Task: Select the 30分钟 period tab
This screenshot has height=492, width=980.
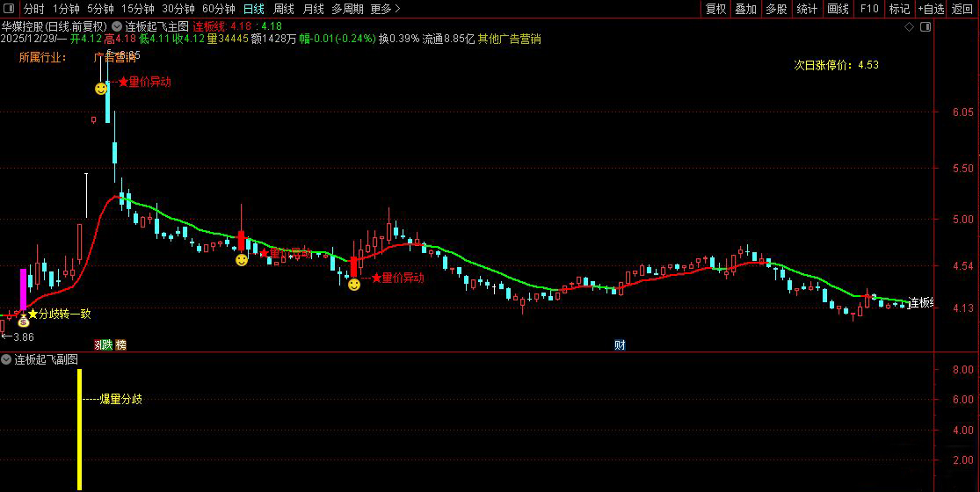Action: pyautogui.click(x=178, y=9)
